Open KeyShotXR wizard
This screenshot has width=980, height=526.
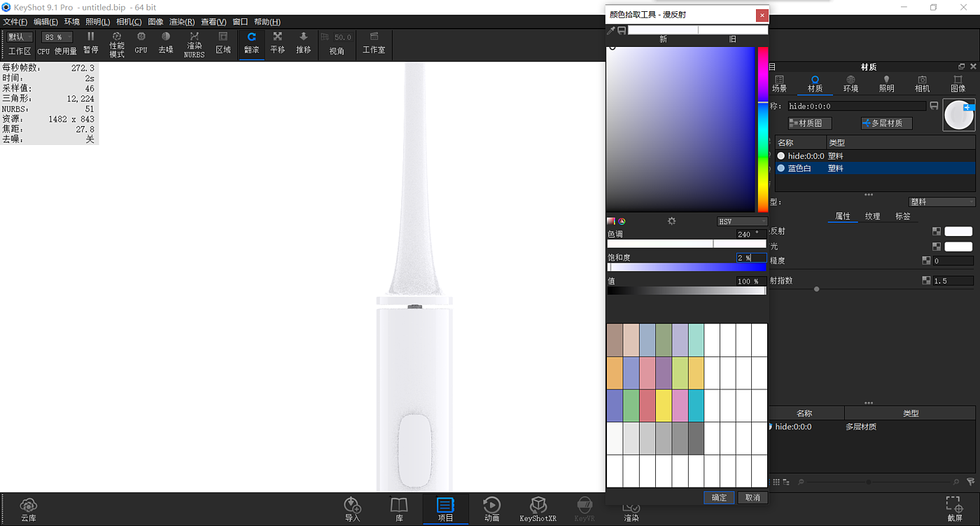538,509
